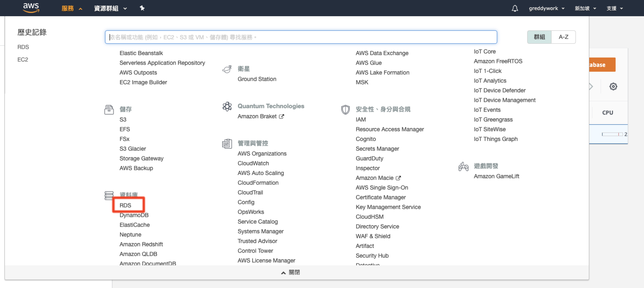Open the greddywork account dropdown
Image resolution: width=644 pixels, height=288 pixels.
click(x=546, y=9)
